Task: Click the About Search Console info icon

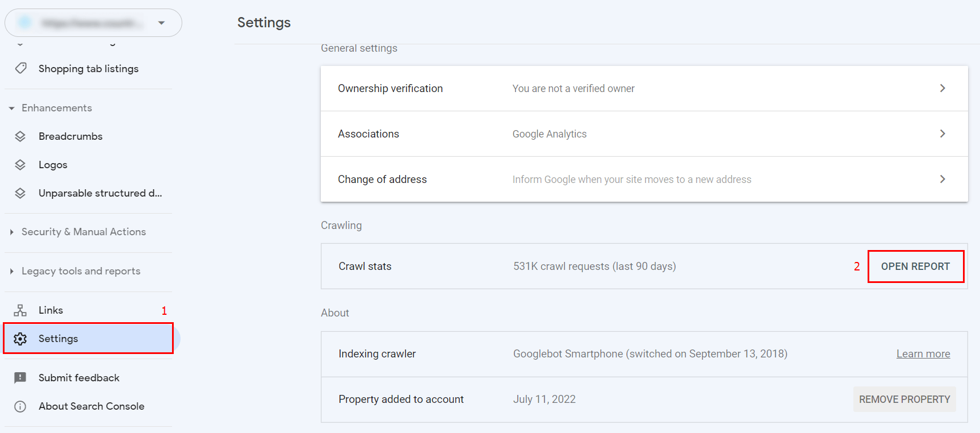Action: pos(20,406)
